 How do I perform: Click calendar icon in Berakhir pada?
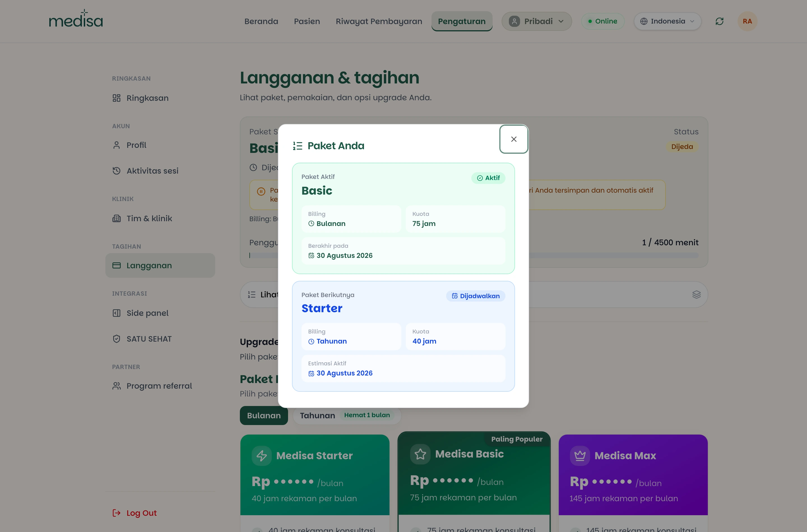pos(311,255)
